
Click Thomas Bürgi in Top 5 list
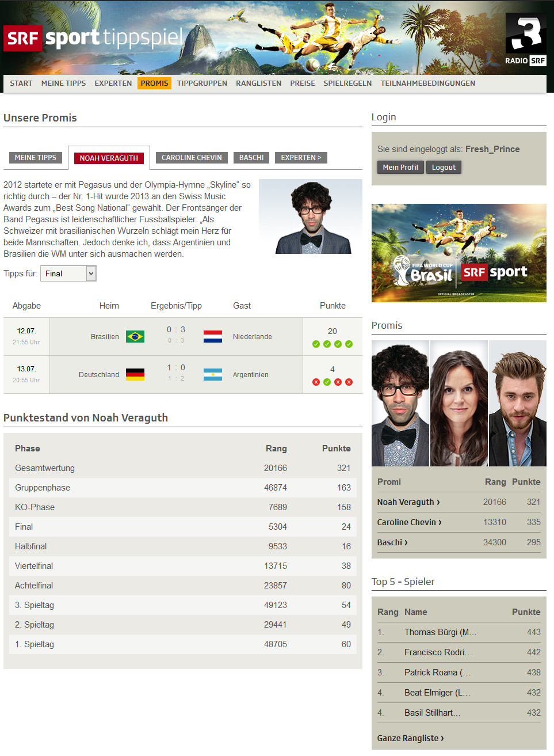[x=441, y=632]
